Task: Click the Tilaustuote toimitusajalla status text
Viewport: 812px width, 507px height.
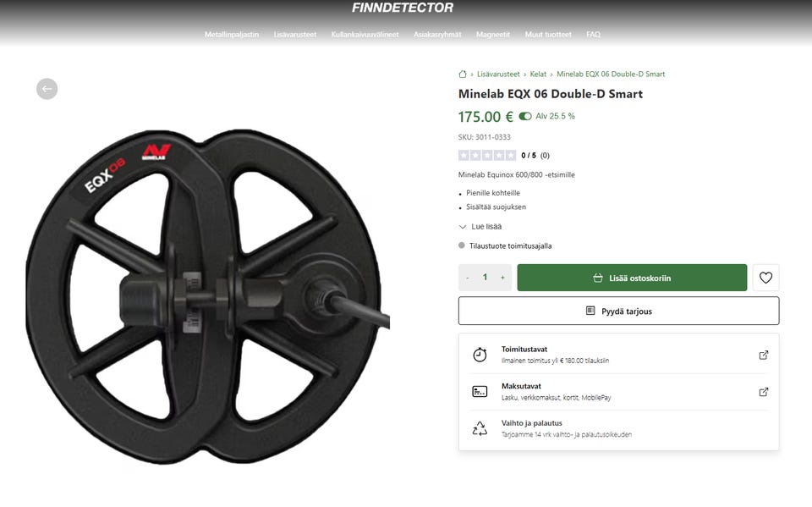Action: pos(510,245)
